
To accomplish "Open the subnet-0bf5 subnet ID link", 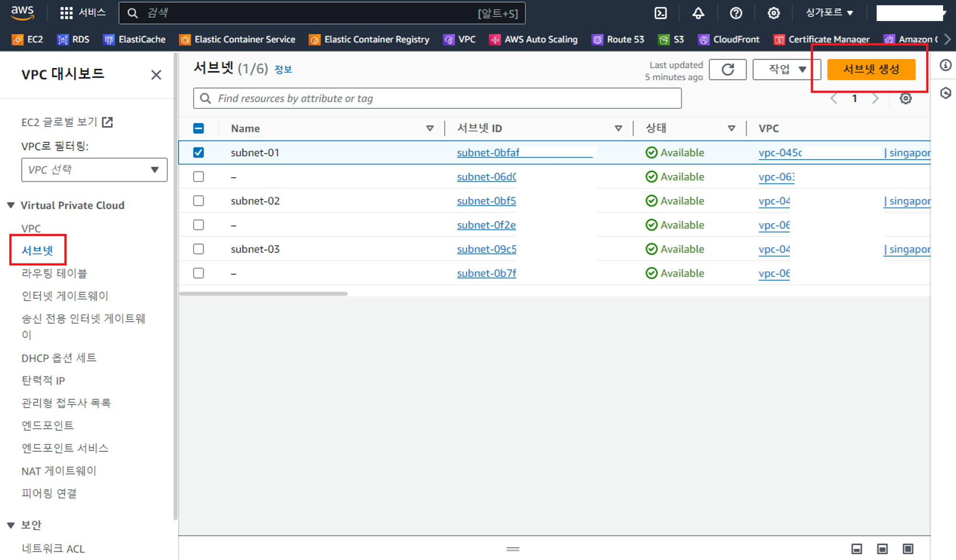I will click(x=486, y=201).
